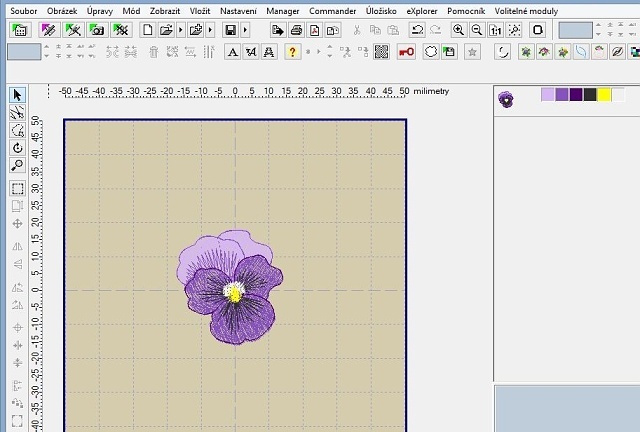
Task: Click the New document icon
Action: 148,30
